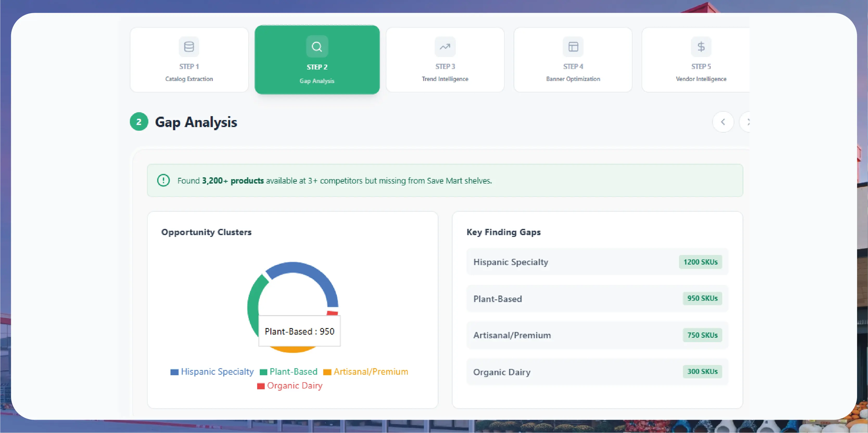This screenshot has width=868, height=433.
Task: Click the Vendor Intelligence dollar icon
Action: click(x=701, y=47)
